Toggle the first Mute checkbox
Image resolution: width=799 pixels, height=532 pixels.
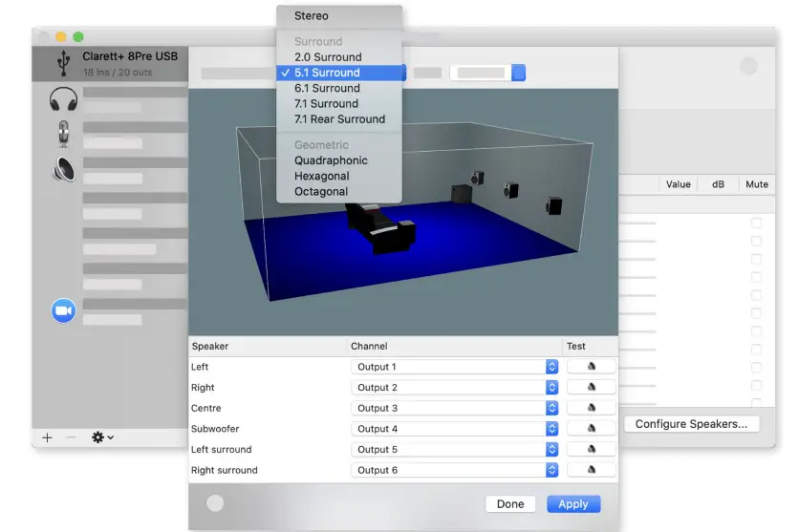757,223
